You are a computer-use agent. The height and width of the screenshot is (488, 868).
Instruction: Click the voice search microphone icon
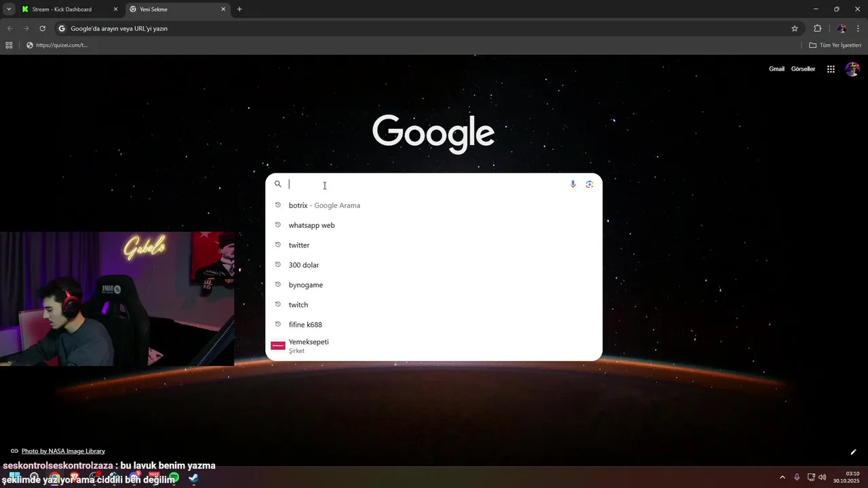(x=573, y=184)
